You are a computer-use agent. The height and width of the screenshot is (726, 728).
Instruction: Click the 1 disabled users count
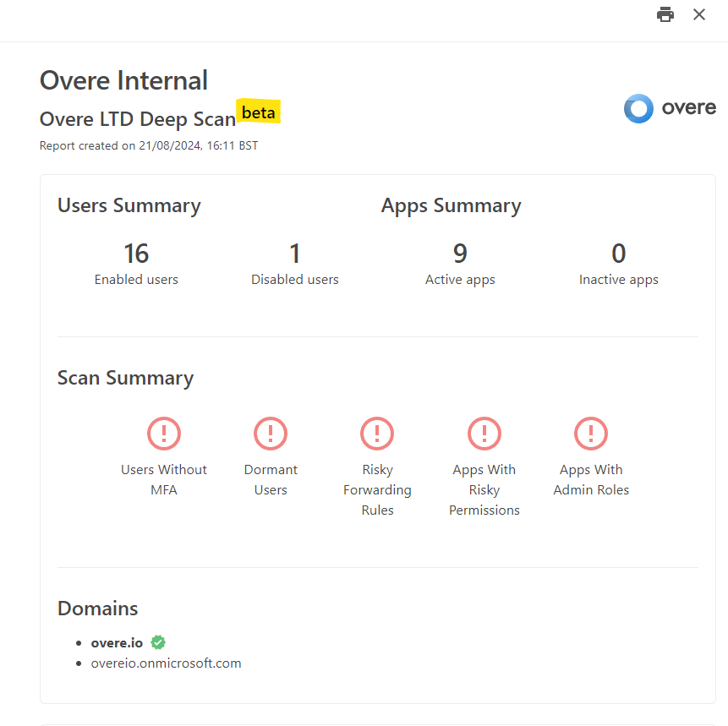[295, 254]
